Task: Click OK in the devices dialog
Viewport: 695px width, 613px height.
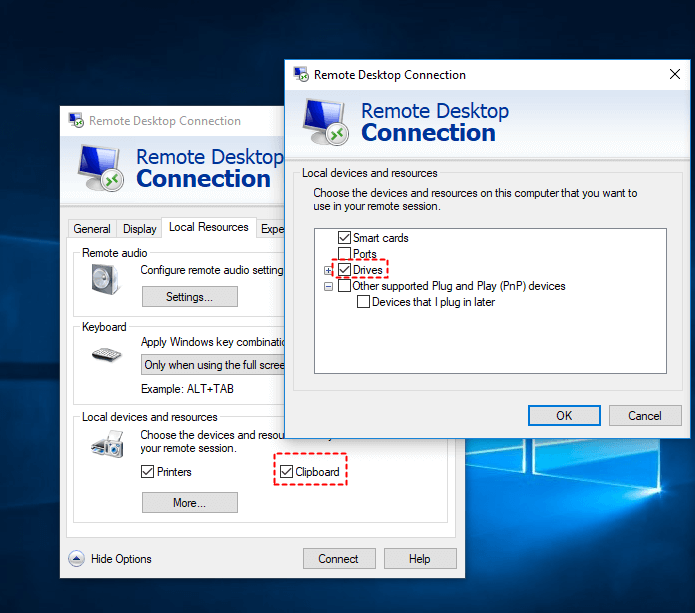Action: [x=564, y=415]
